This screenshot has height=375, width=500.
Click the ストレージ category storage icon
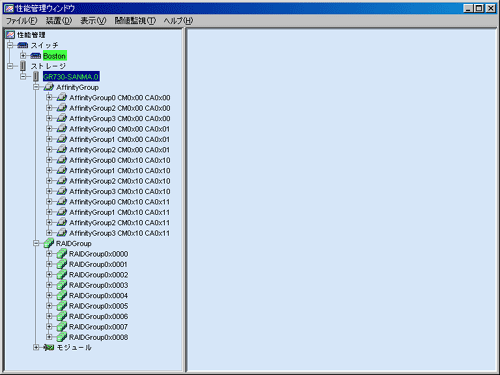(23, 66)
